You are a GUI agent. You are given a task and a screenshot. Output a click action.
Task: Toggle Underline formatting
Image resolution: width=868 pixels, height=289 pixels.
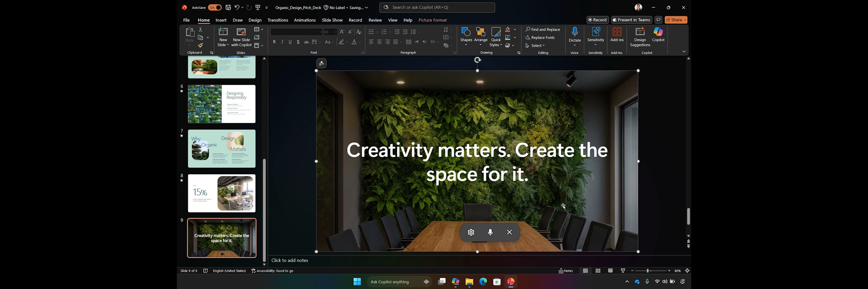[290, 42]
